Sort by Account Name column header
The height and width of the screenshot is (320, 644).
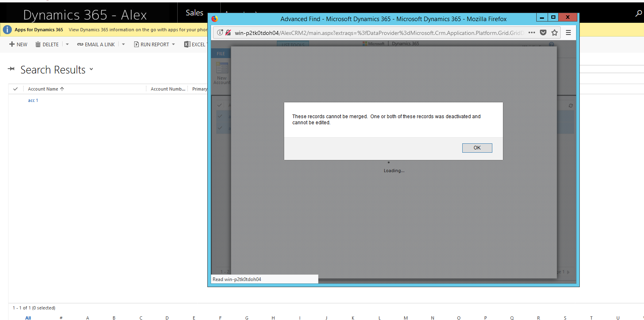coord(46,89)
